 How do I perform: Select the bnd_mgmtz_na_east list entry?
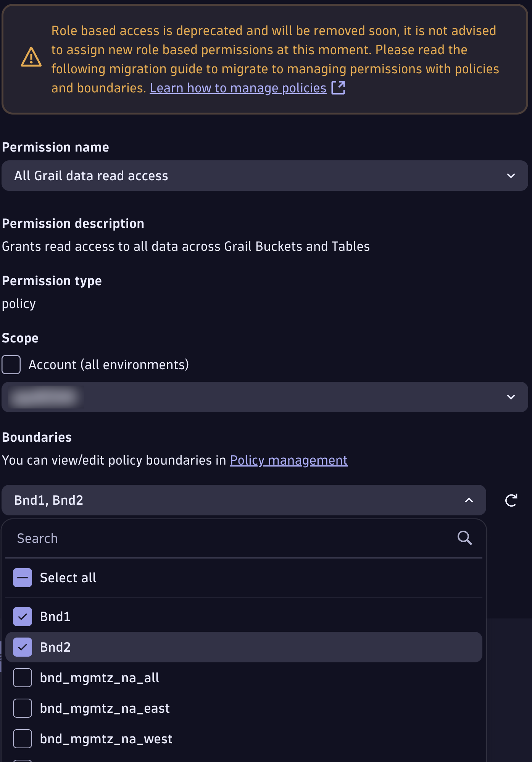(105, 708)
